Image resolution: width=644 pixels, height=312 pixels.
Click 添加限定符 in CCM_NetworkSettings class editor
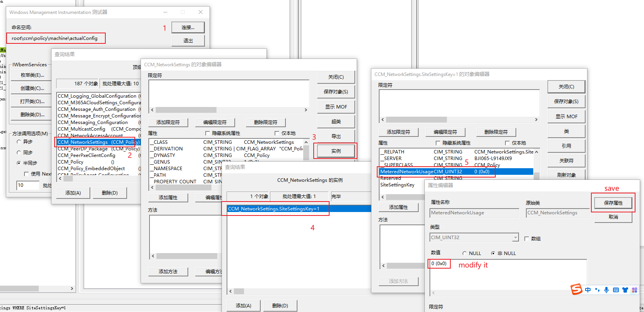tap(168, 122)
